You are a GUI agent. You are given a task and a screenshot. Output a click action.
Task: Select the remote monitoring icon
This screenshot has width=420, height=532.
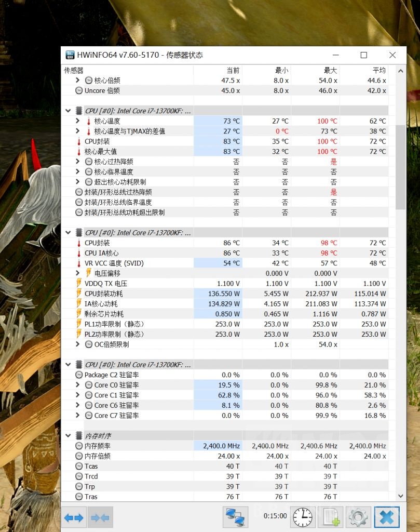click(x=235, y=517)
